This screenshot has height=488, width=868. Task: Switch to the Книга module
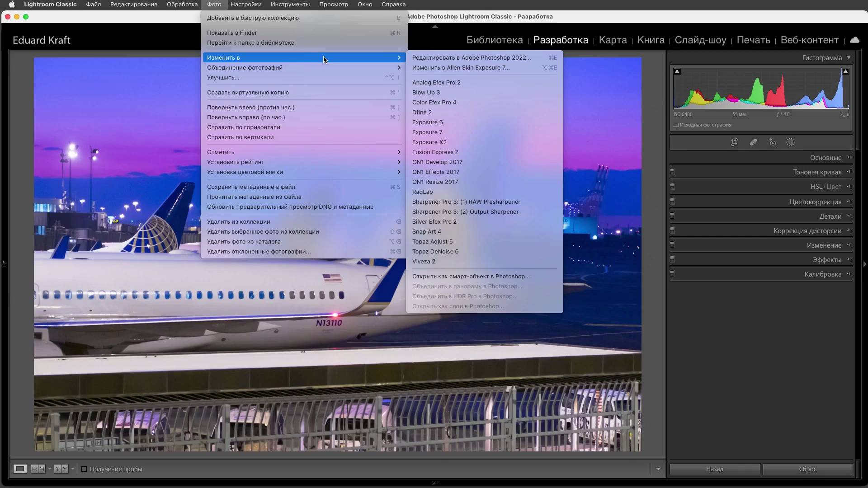[651, 40]
